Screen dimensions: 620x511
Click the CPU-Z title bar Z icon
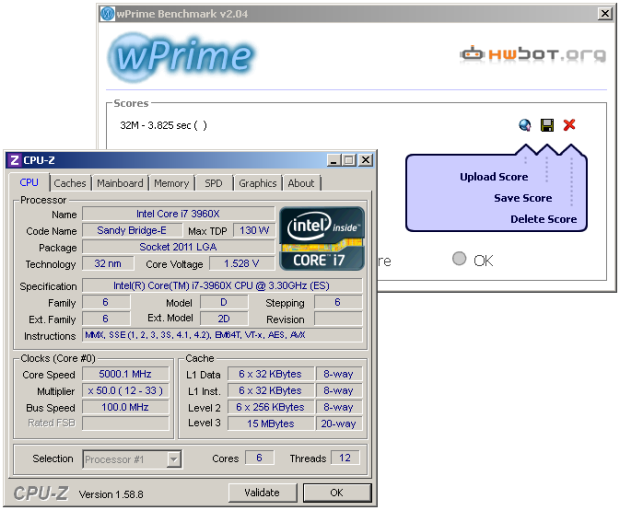pos(15,160)
